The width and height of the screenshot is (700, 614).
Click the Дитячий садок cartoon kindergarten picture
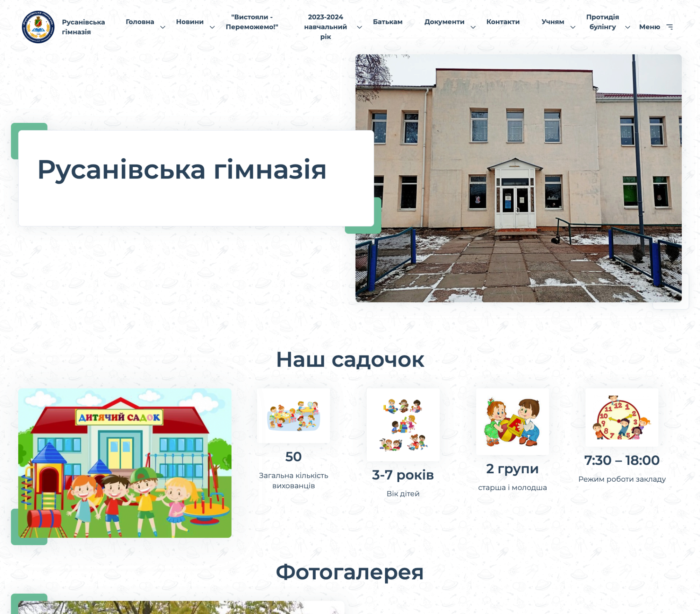pos(125,463)
